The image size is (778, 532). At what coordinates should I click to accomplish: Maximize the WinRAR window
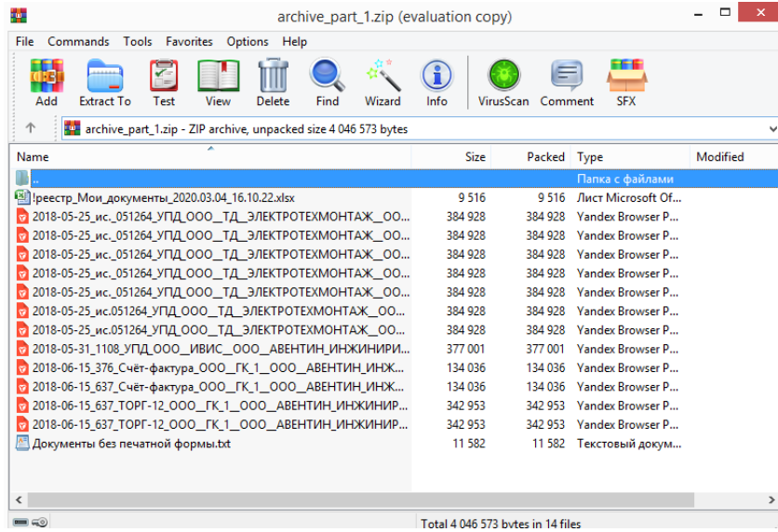click(x=725, y=12)
